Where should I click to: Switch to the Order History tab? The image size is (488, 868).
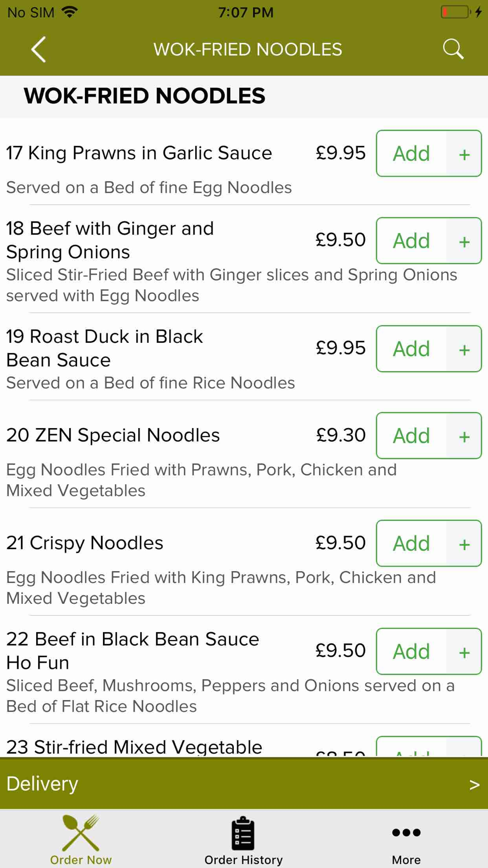244,839
